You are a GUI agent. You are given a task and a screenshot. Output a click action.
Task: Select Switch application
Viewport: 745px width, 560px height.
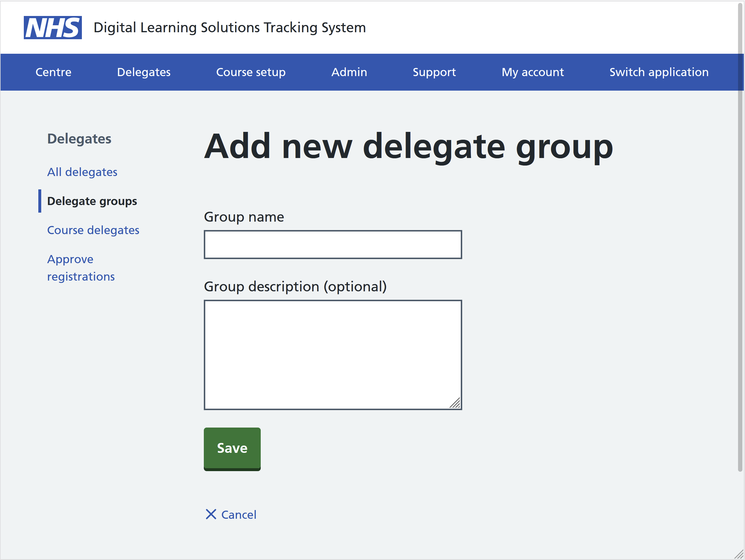pyautogui.click(x=659, y=72)
